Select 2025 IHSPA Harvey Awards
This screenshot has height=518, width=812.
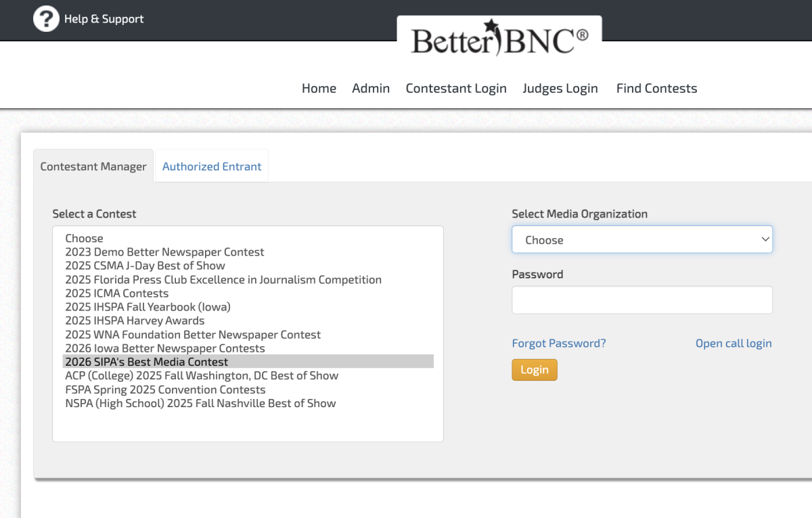[x=248, y=321]
